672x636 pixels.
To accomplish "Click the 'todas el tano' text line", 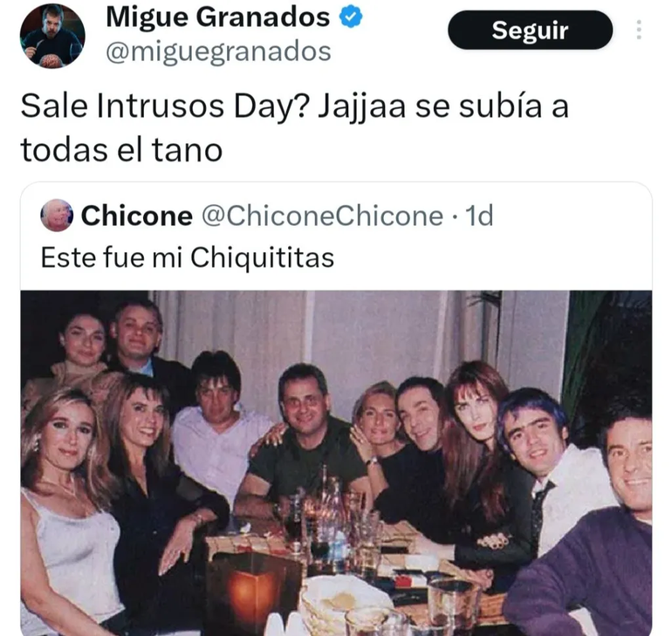I will (121, 150).
